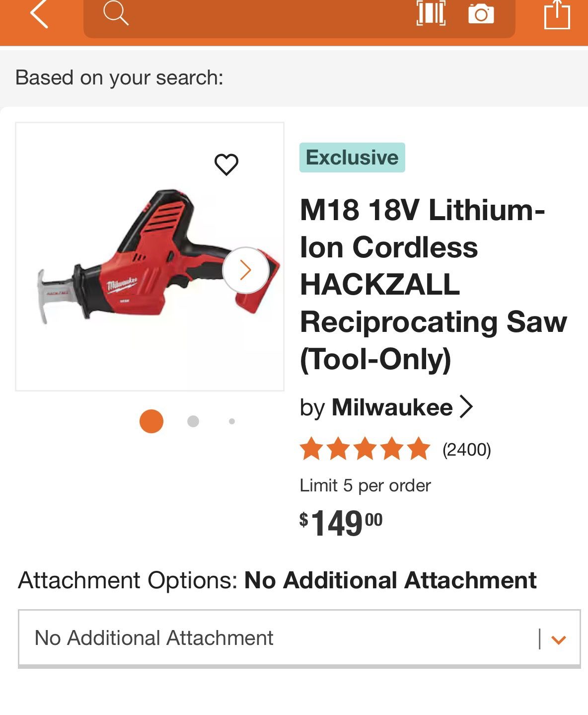Select the third carousel dot
Image resolution: width=588 pixels, height=715 pixels.
click(231, 421)
